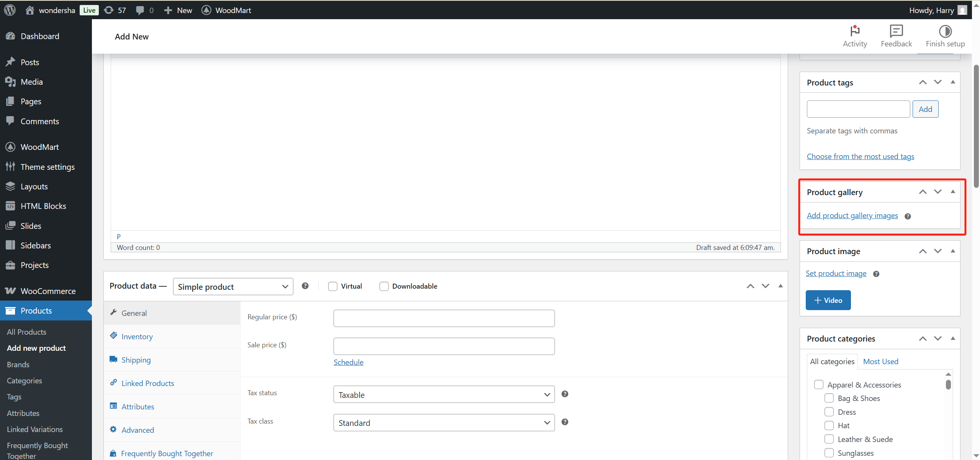Collapse the Product tags panel
Screen dimensions: 980x460
point(953,82)
